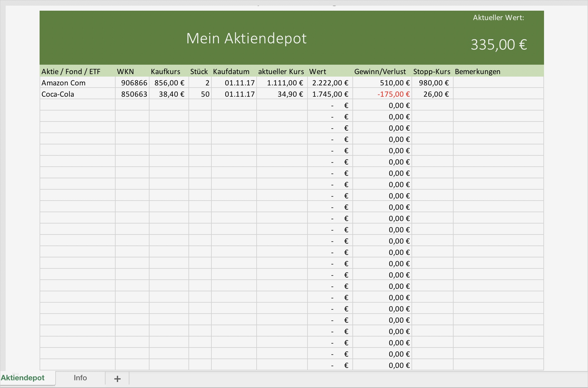The height and width of the screenshot is (388, 588).
Task: Open the Info sheet tab
Action: (x=80, y=378)
